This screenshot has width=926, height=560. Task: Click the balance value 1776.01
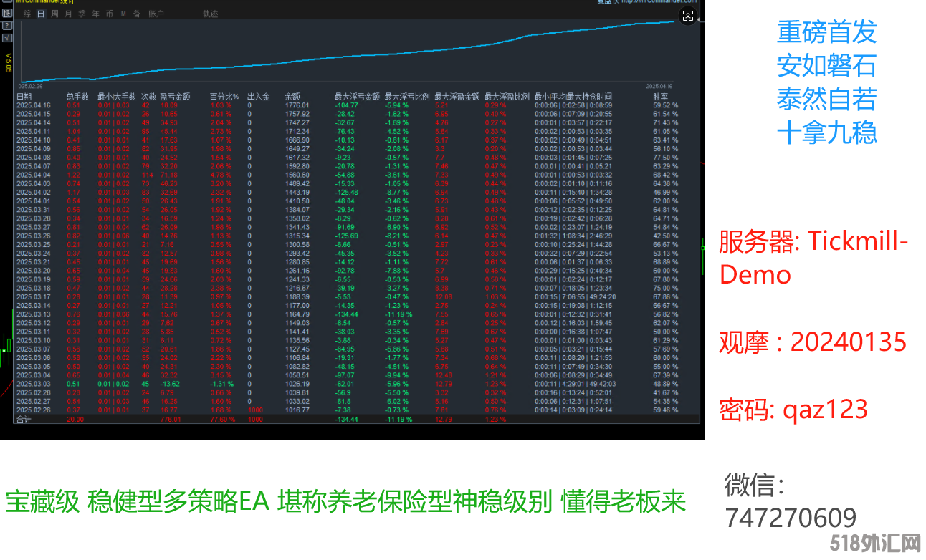coord(297,105)
